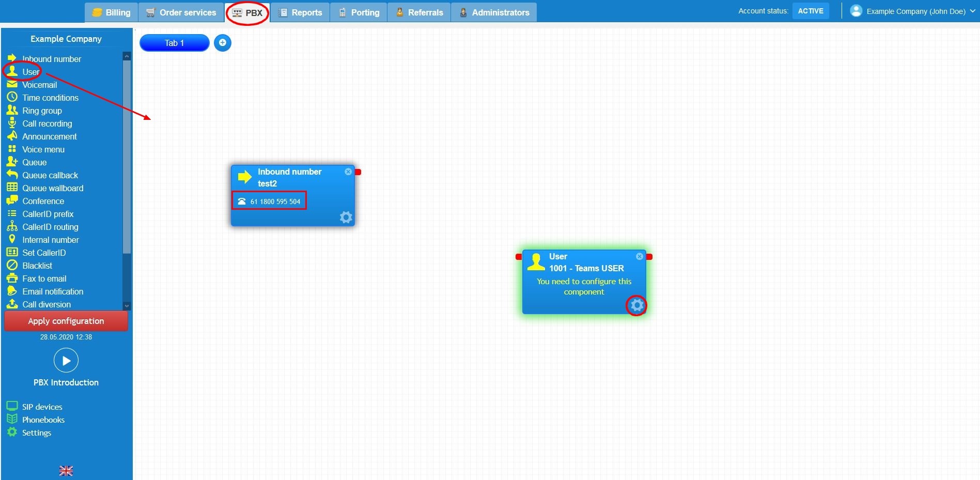
Task: Open the Phonebooks section
Action: click(x=43, y=420)
